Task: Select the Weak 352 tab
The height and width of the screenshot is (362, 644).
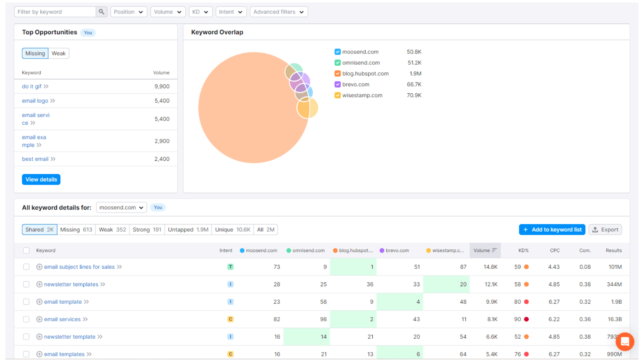Action: point(112,230)
